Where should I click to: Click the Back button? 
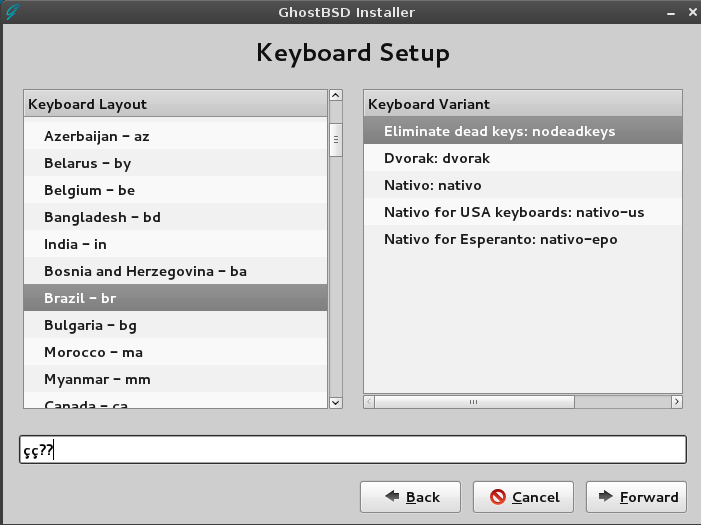coord(410,497)
